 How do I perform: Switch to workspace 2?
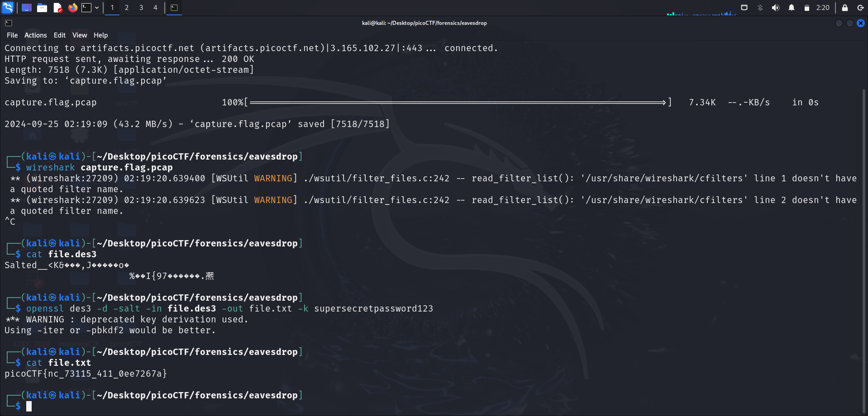(127, 8)
